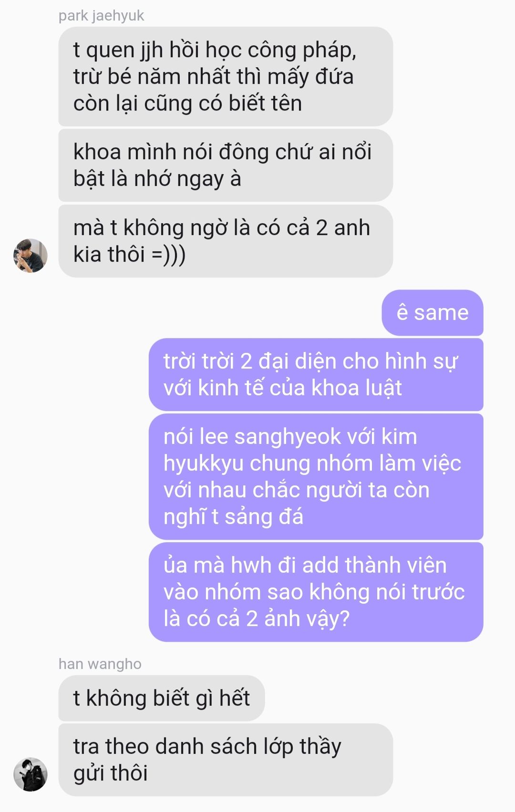The height and width of the screenshot is (812, 515).
Task: Click the '=)))' emoticon in jaehyuk's message
Action: [x=168, y=255]
